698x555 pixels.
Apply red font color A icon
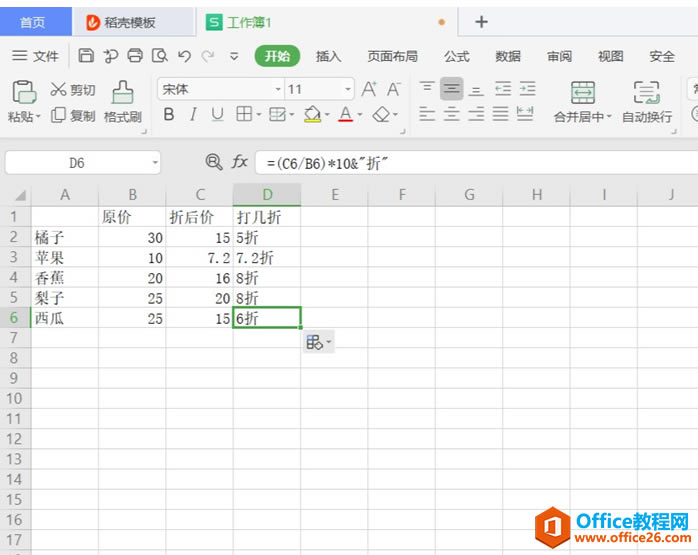[346, 114]
